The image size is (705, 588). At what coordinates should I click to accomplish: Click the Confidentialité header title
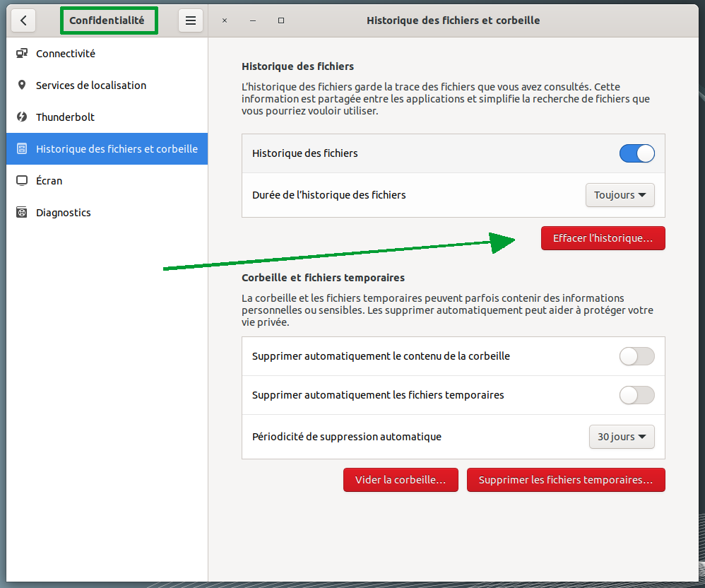[107, 20]
